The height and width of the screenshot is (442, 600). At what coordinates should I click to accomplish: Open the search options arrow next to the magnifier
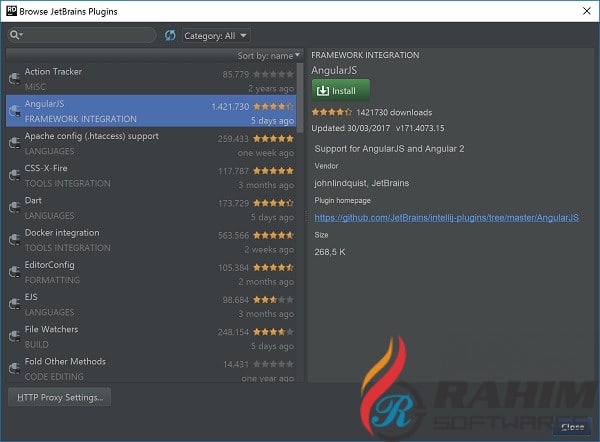click(x=21, y=35)
